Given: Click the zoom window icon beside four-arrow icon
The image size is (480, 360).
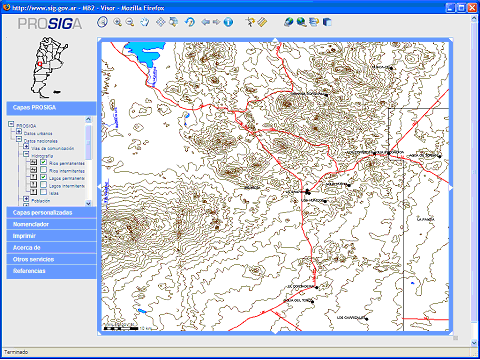Looking at the screenshot, I should click(174, 22).
